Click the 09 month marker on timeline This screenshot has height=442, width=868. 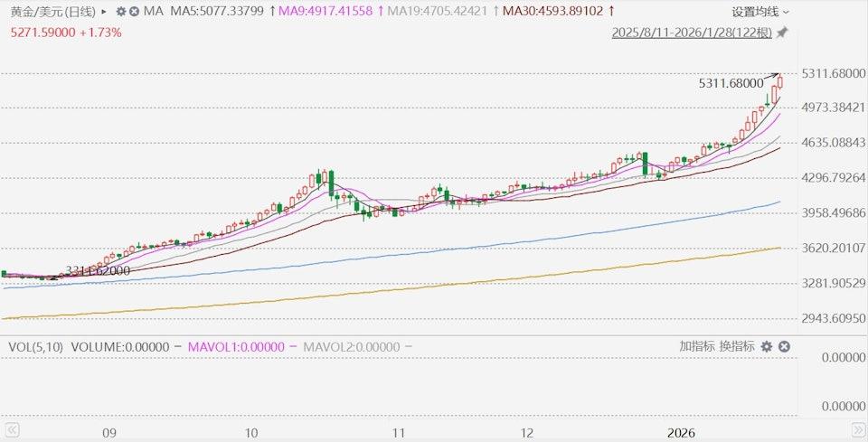click(x=109, y=433)
